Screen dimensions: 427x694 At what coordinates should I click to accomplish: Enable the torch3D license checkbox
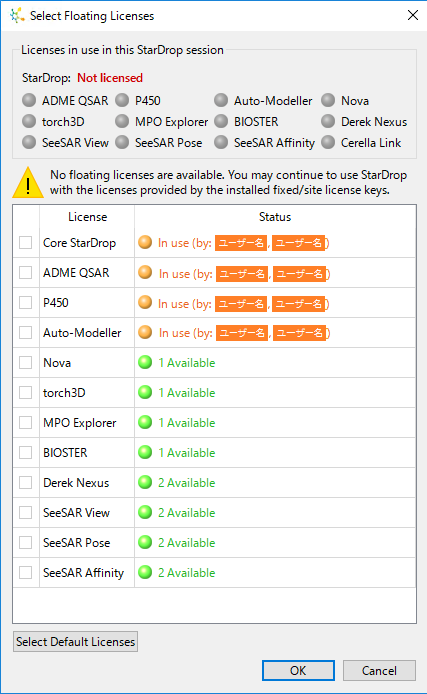coord(26,393)
